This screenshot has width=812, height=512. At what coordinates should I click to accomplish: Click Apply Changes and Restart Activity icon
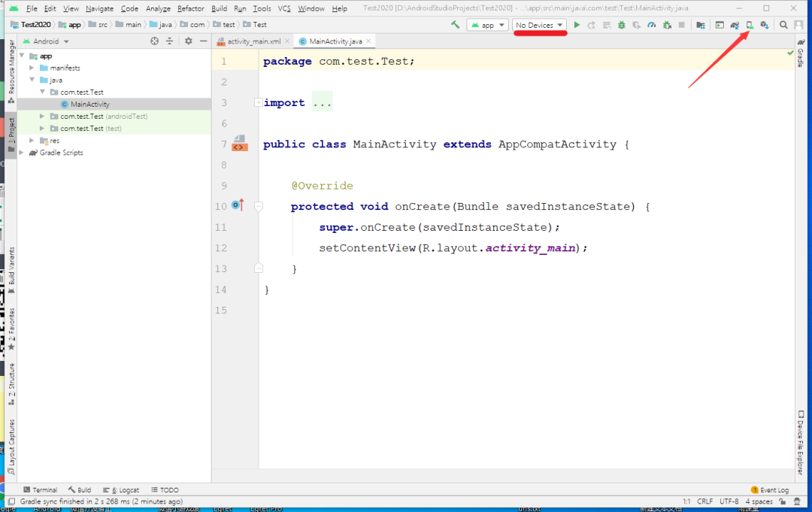point(592,25)
